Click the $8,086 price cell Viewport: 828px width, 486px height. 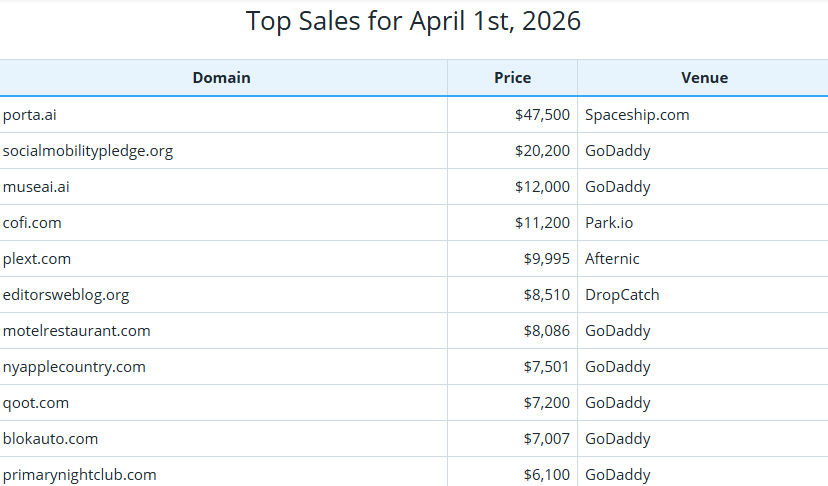(x=512, y=330)
